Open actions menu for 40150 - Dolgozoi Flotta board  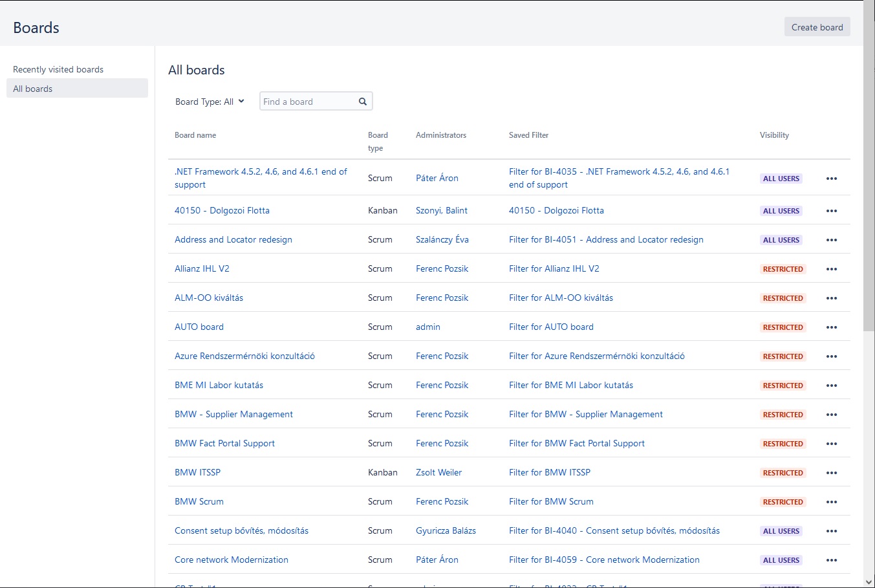tap(832, 210)
